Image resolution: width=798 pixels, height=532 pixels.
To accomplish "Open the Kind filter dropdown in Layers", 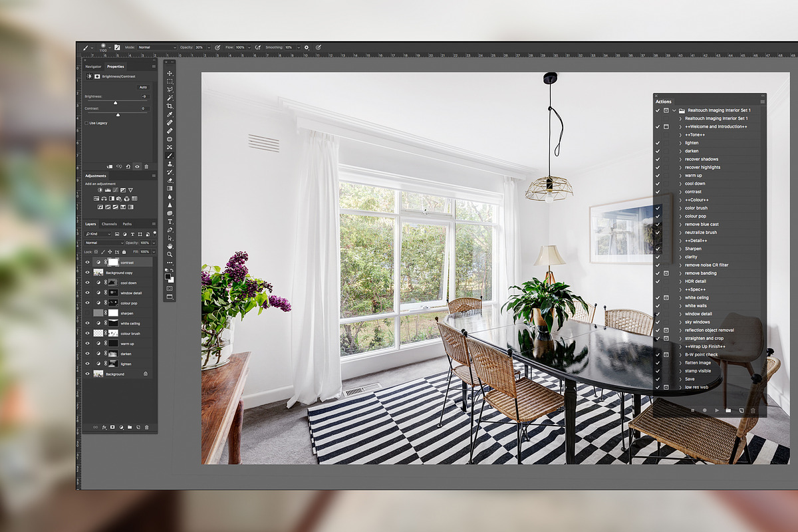I will pos(98,234).
